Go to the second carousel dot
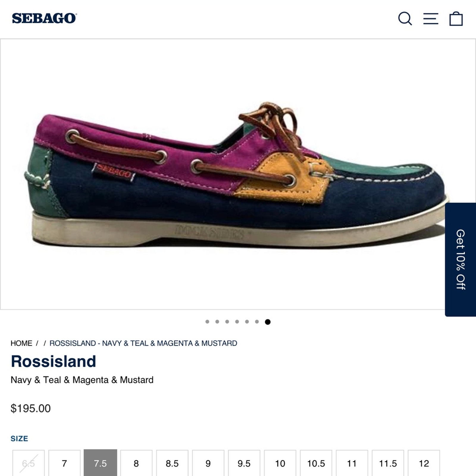Screen dimensions: 476x476 point(217,322)
